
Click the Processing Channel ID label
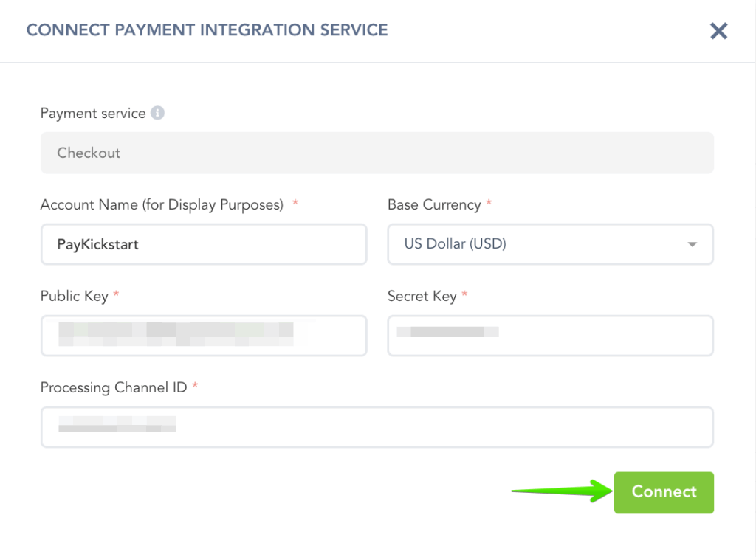114,388
